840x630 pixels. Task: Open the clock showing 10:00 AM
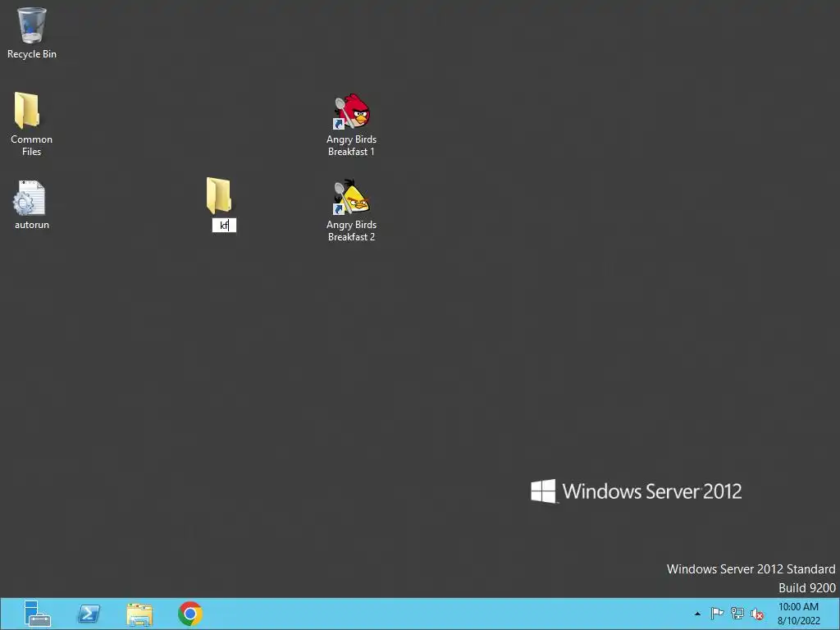tap(798, 614)
